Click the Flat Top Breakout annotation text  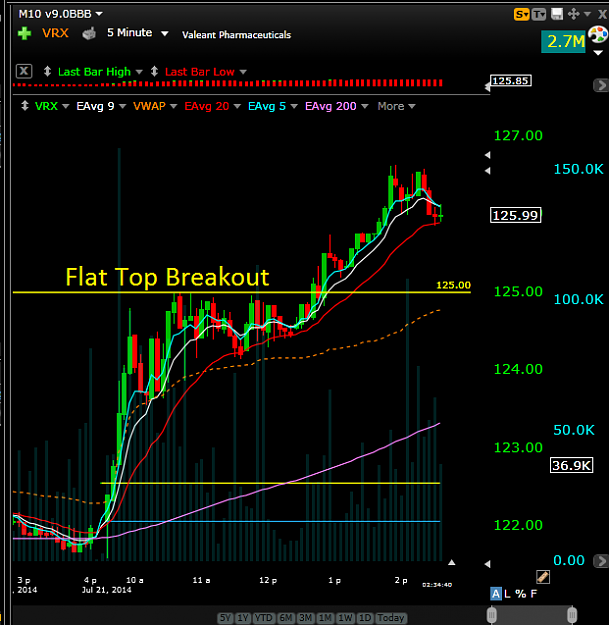167,277
